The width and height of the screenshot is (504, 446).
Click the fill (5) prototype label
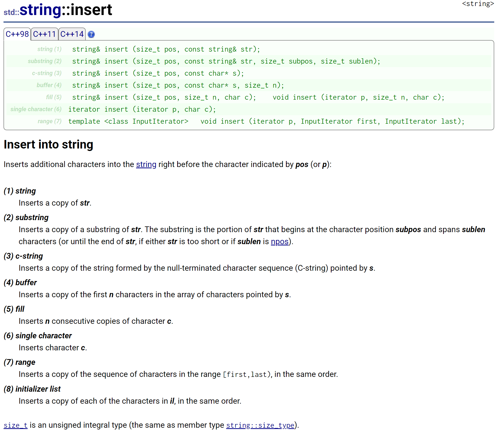click(x=54, y=97)
